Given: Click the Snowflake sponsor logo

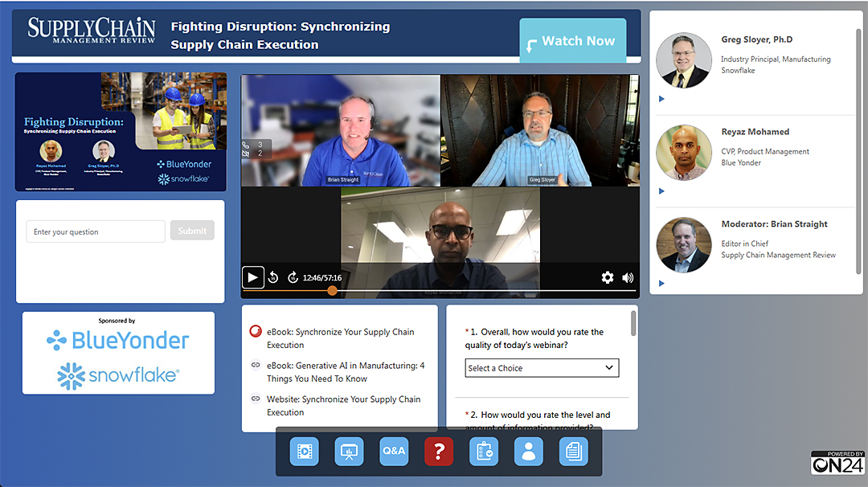Looking at the screenshot, I should [x=118, y=376].
